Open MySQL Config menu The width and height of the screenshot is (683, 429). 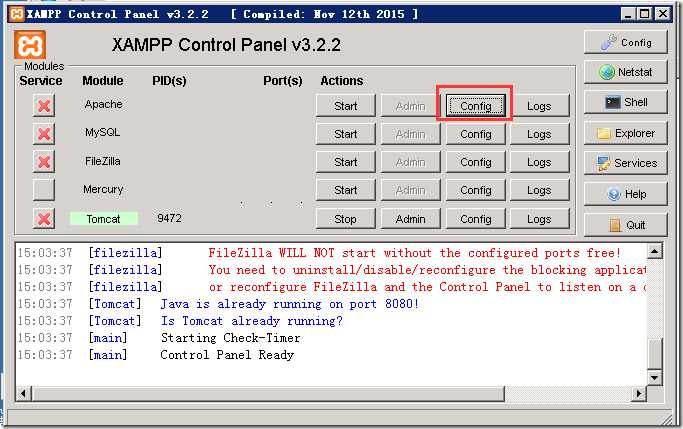click(476, 134)
